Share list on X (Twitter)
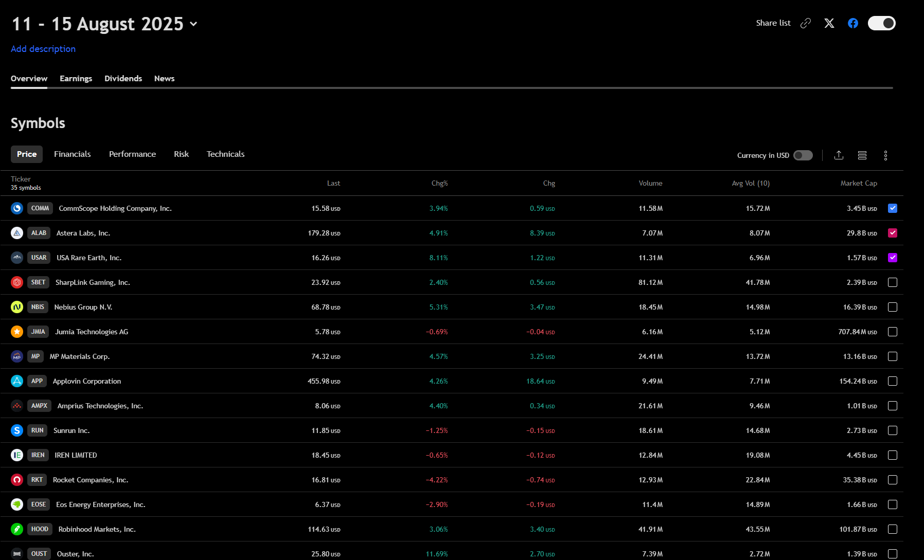The image size is (924, 560). (829, 23)
